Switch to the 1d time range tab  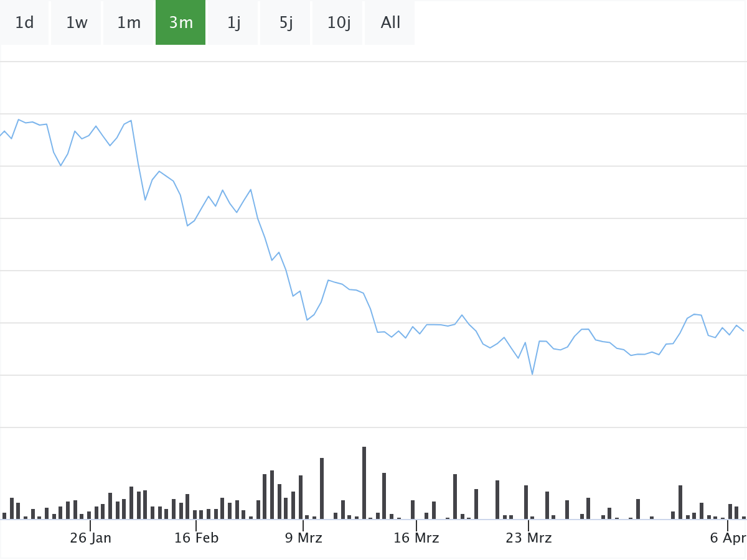[24, 23]
